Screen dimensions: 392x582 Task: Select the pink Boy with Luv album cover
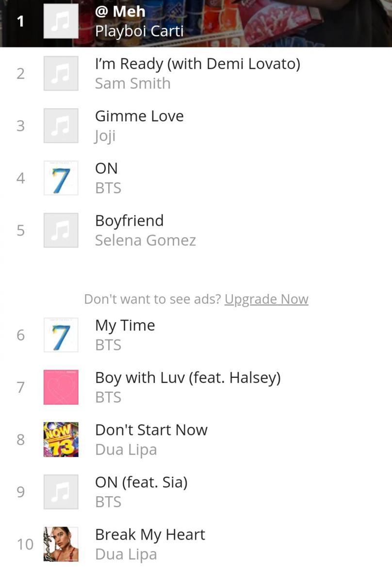click(x=61, y=388)
